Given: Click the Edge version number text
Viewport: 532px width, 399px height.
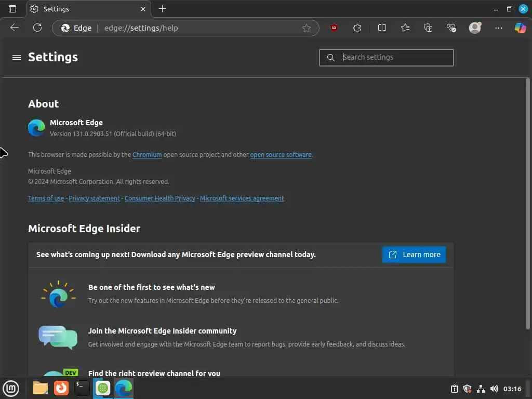Looking at the screenshot, I should [113, 134].
